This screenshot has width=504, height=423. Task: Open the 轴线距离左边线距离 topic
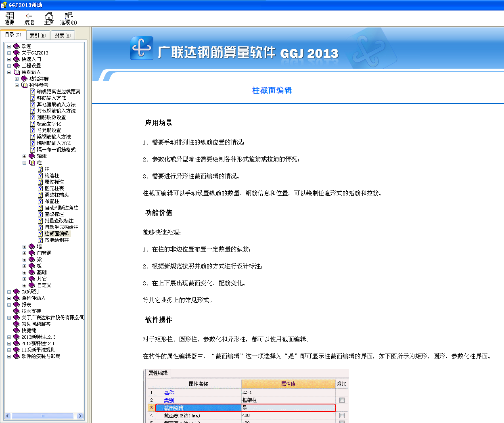tap(59, 92)
